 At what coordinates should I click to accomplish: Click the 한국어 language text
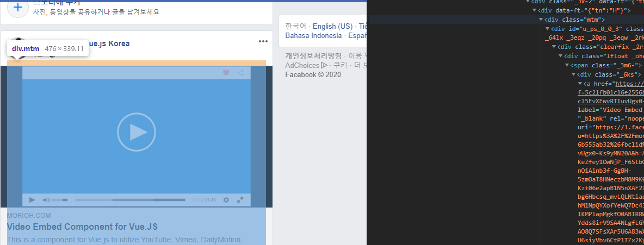(296, 26)
